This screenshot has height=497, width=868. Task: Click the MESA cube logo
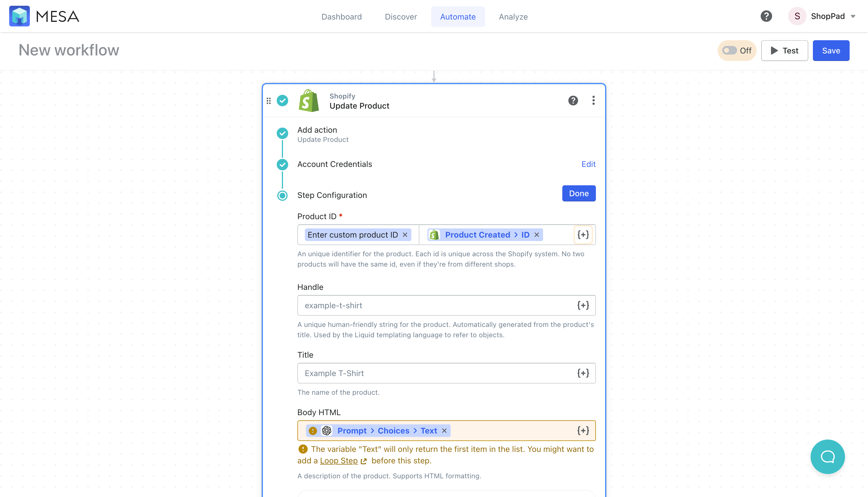20,16
